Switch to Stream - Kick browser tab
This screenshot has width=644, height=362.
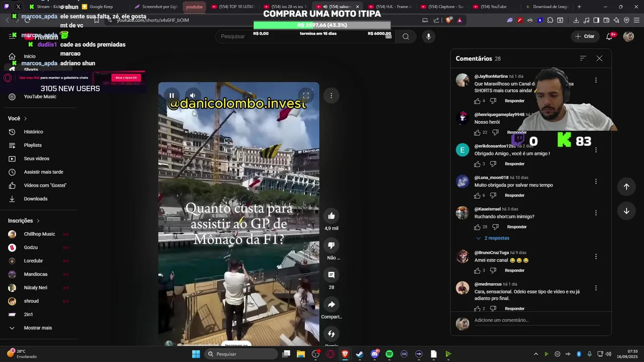[50, 7]
